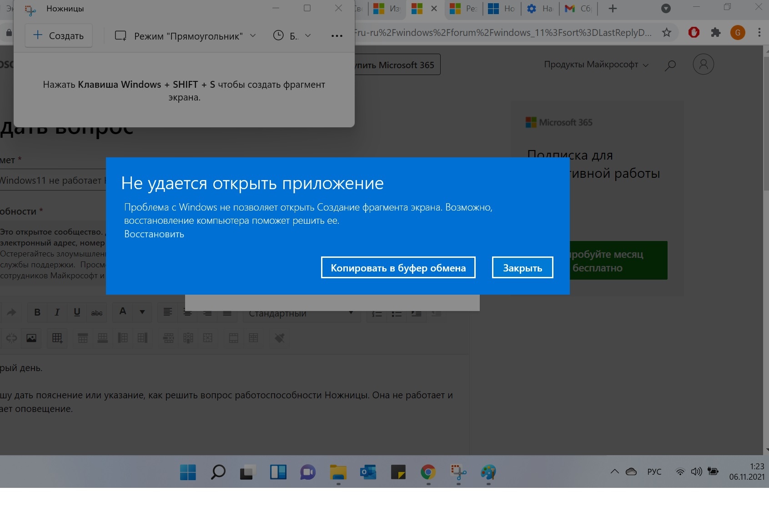Open taskbar search
Viewport: 769px width, 532px height.
pyautogui.click(x=218, y=472)
